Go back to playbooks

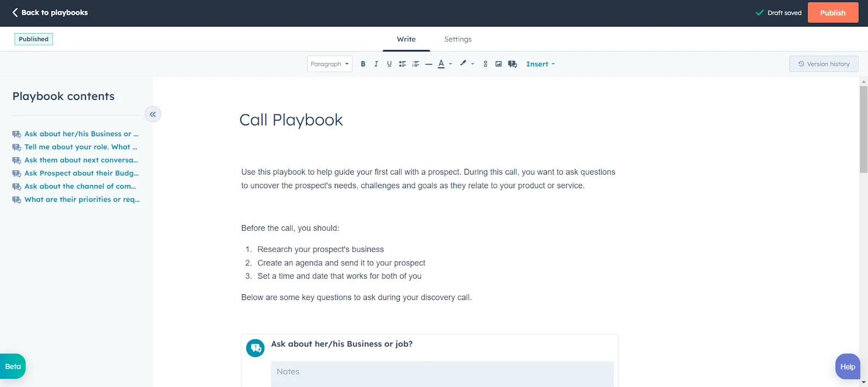tap(50, 12)
